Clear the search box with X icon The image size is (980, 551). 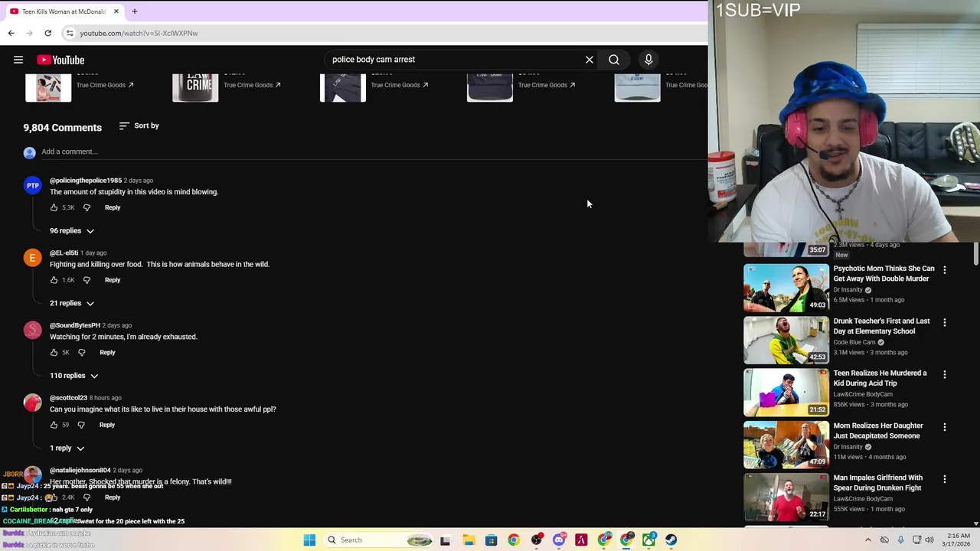[x=590, y=60]
